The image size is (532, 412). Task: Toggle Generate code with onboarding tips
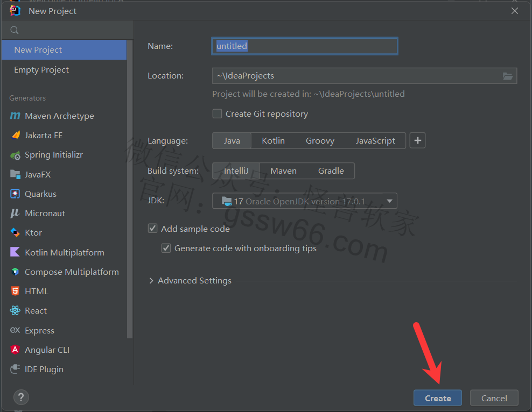click(166, 248)
